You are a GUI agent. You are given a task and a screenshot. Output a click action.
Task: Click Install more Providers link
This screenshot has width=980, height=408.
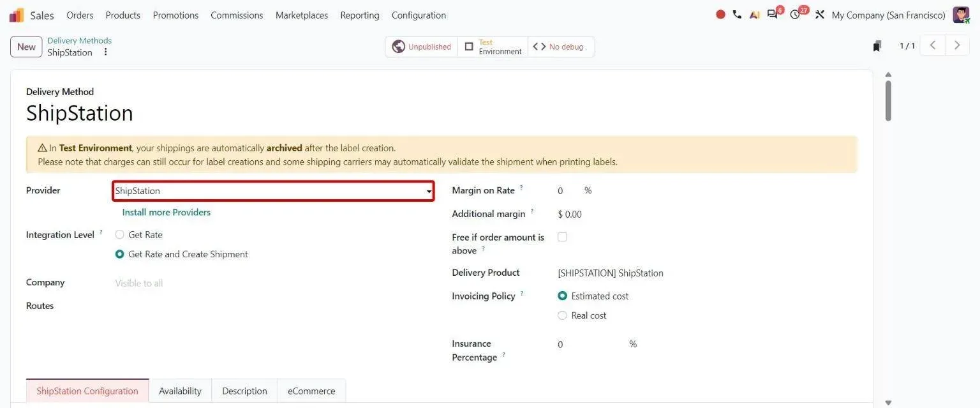click(x=166, y=212)
